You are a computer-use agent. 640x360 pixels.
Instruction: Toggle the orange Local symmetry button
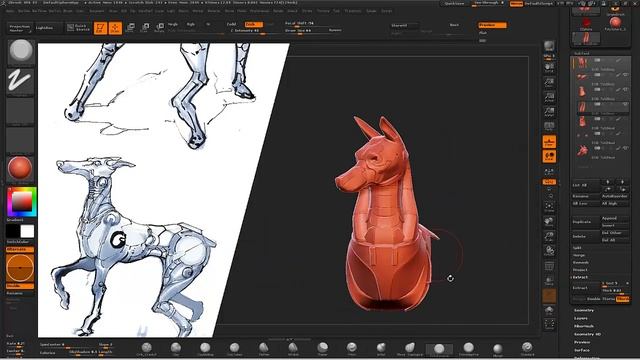(549, 156)
